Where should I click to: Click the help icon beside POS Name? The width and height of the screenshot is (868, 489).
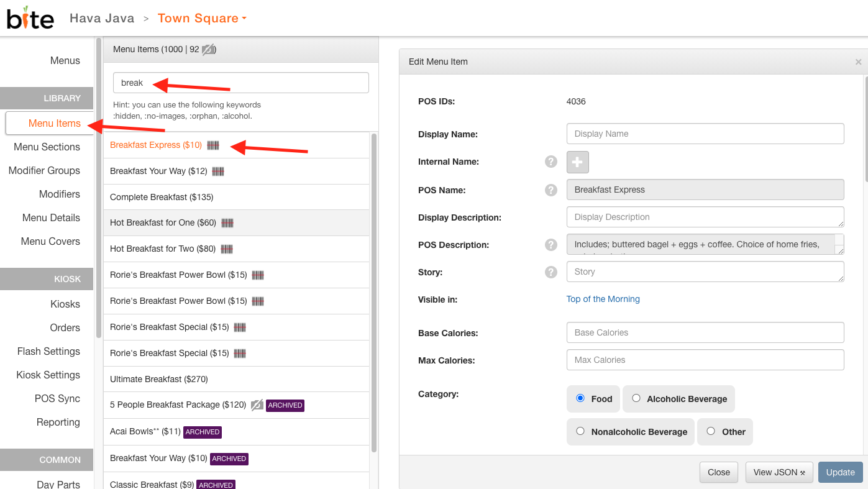(551, 190)
